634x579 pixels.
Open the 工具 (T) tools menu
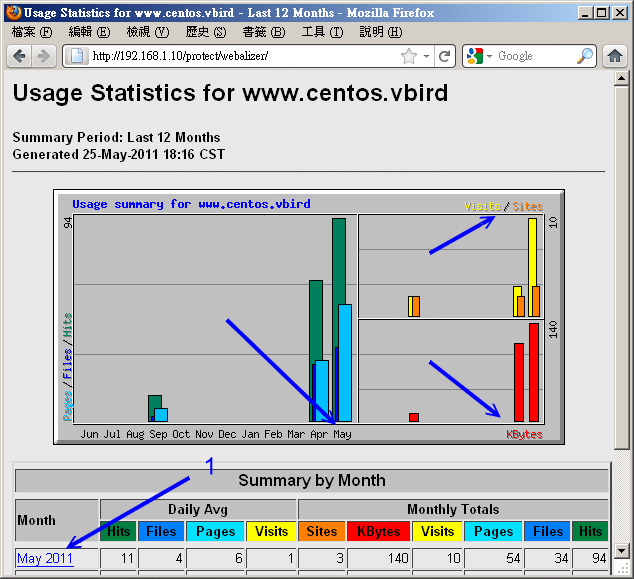coord(321,32)
